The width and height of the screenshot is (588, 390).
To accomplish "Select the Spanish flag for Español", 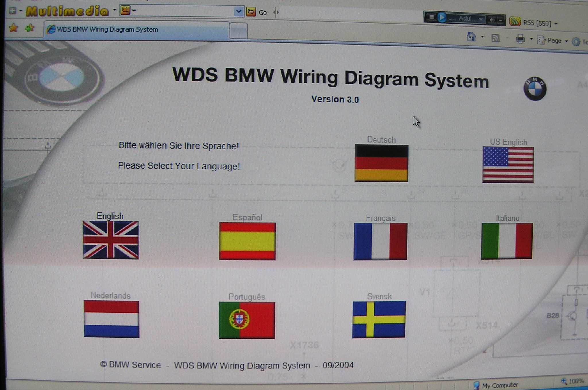I will pyautogui.click(x=247, y=241).
